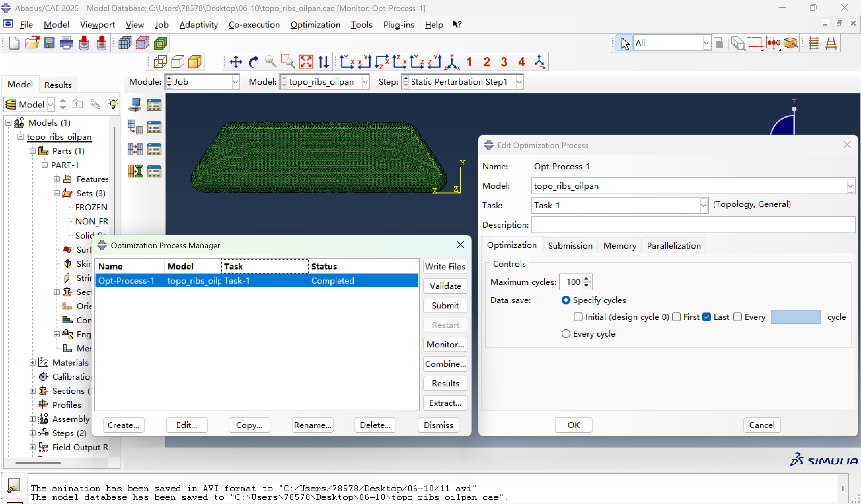
Task: Click OK in Edit Optimization Process
Action: coord(573,425)
